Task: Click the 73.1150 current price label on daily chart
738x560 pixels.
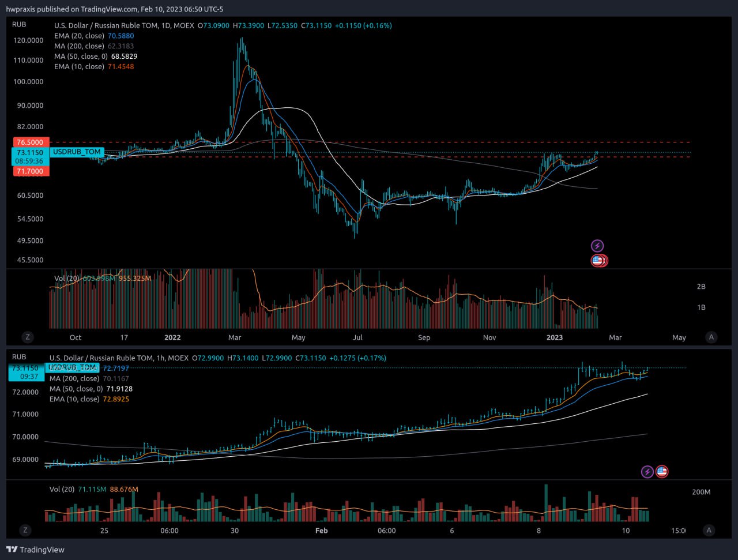Action: [x=31, y=153]
